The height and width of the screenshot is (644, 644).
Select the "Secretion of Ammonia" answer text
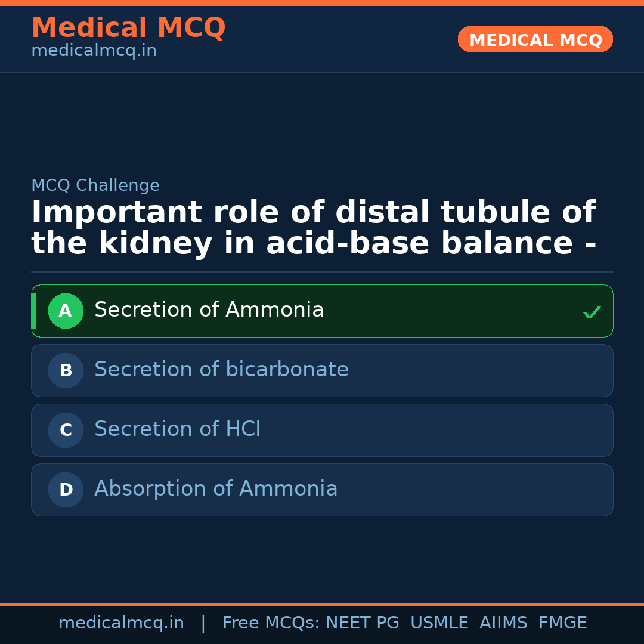(x=209, y=310)
